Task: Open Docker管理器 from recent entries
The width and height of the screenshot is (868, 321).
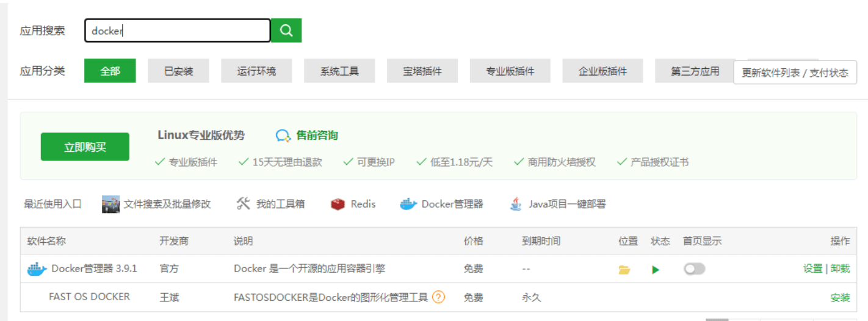Action: pyautogui.click(x=452, y=204)
